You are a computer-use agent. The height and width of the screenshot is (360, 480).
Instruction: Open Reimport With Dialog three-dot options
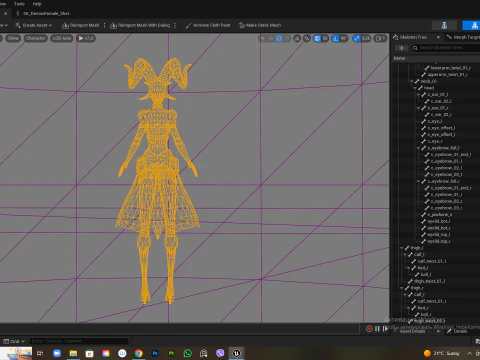(x=175, y=25)
